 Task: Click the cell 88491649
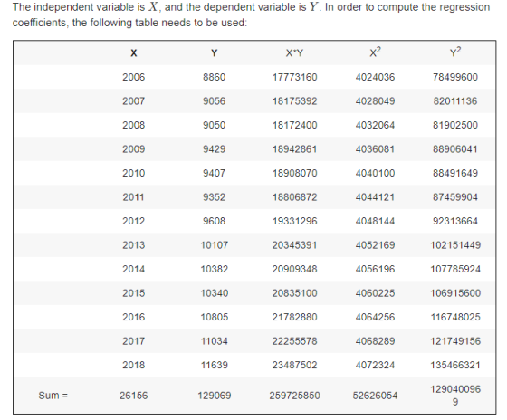(455, 173)
